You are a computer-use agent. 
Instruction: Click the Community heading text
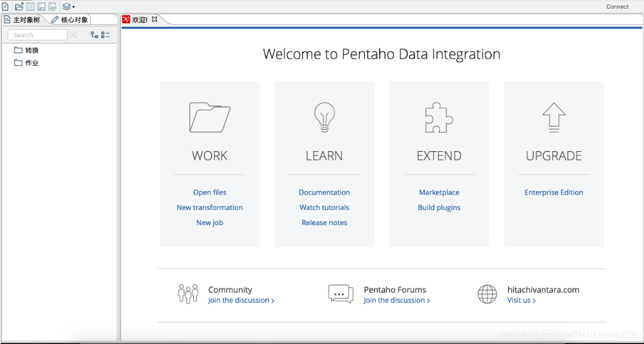(x=230, y=290)
